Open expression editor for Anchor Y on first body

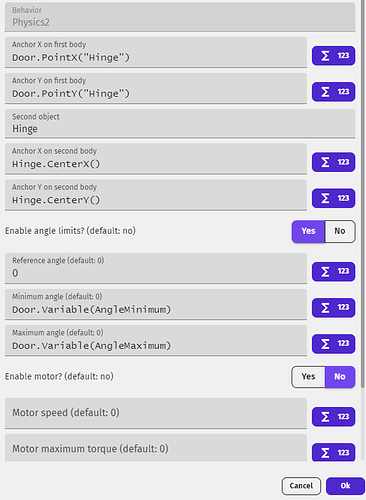pyautogui.click(x=333, y=92)
